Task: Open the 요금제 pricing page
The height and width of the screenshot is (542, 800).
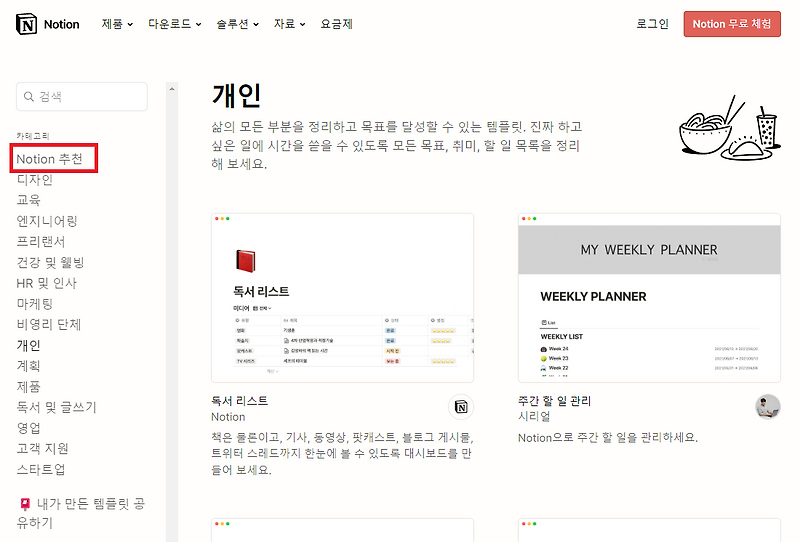Action: [x=336, y=24]
